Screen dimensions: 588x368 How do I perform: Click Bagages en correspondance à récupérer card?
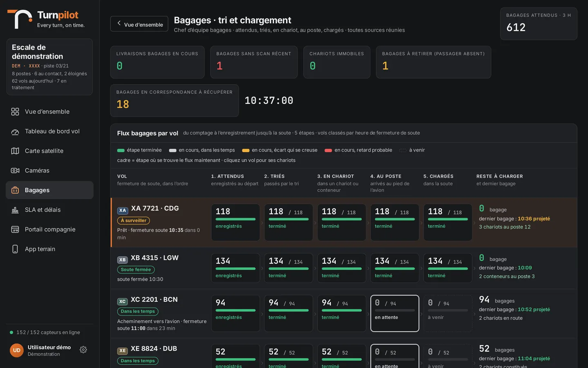(174, 101)
